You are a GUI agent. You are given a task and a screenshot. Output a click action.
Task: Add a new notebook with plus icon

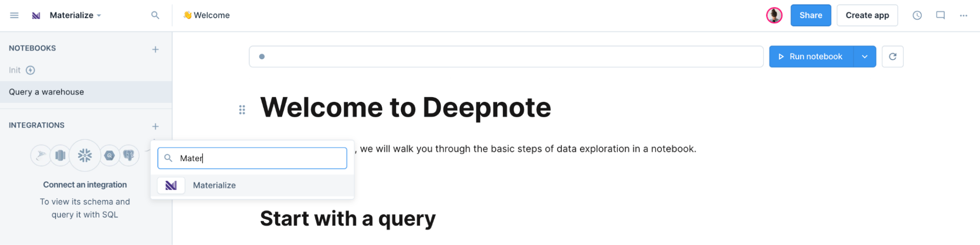click(x=155, y=49)
